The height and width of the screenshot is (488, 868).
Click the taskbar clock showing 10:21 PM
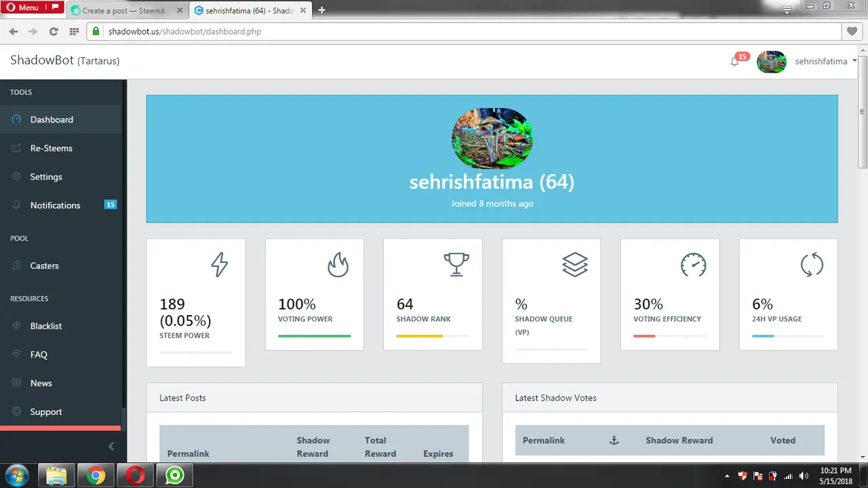click(x=836, y=475)
